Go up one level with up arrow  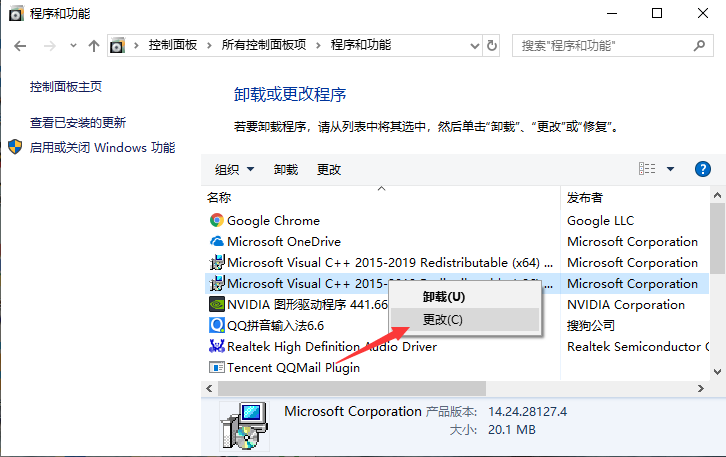click(94, 46)
